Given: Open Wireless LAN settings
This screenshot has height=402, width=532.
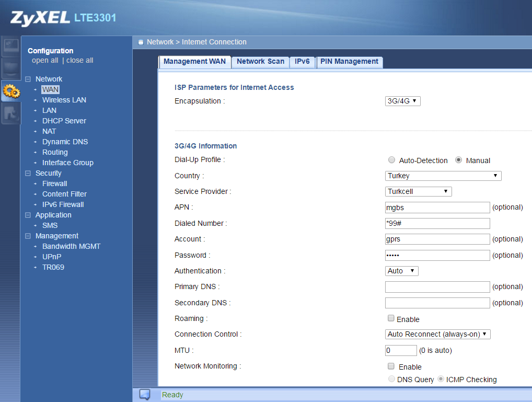Looking at the screenshot, I should point(64,100).
